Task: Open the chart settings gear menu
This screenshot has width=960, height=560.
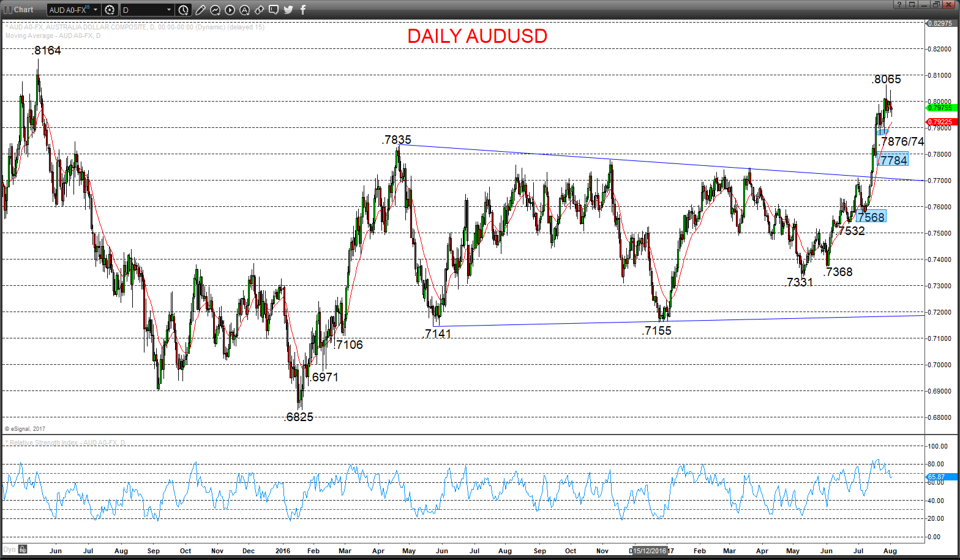Action: pyautogui.click(x=110, y=10)
